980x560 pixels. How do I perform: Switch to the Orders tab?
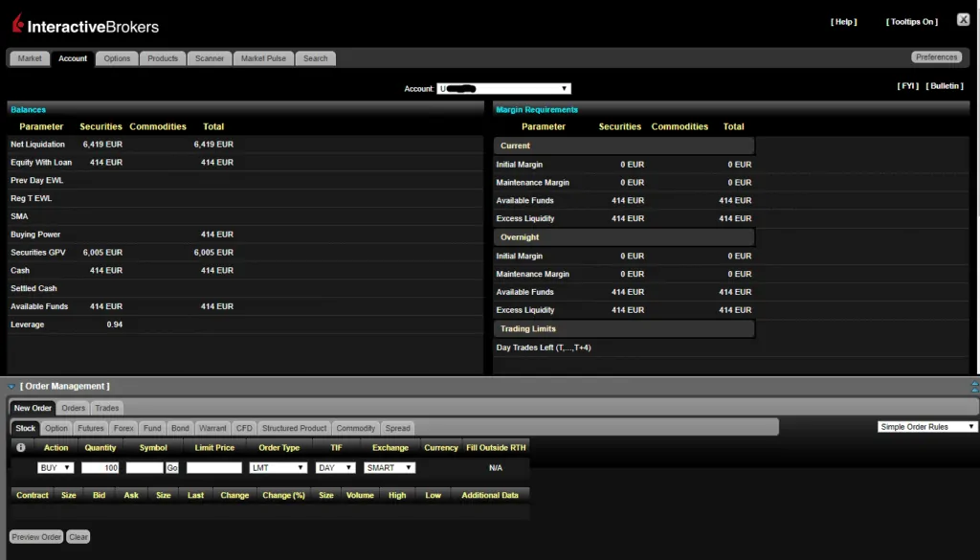click(73, 408)
